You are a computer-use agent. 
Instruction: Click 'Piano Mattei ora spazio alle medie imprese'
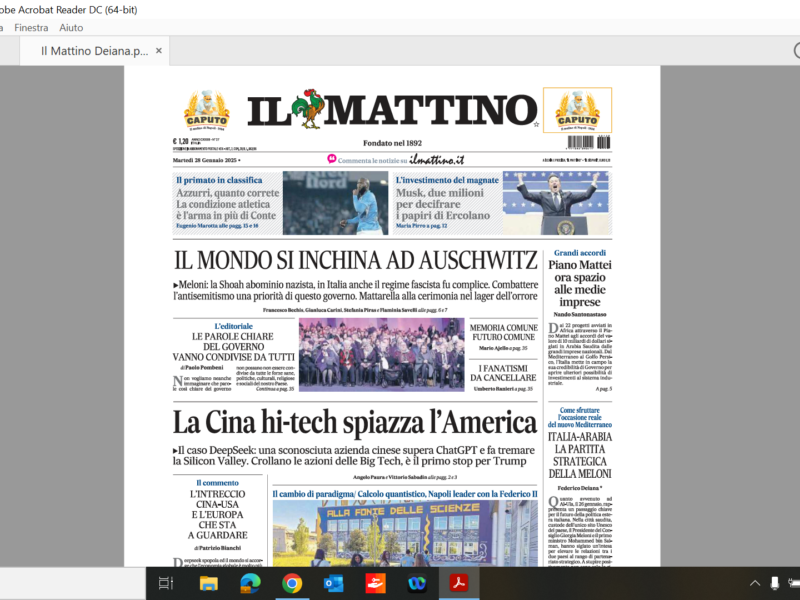point(580,283)
